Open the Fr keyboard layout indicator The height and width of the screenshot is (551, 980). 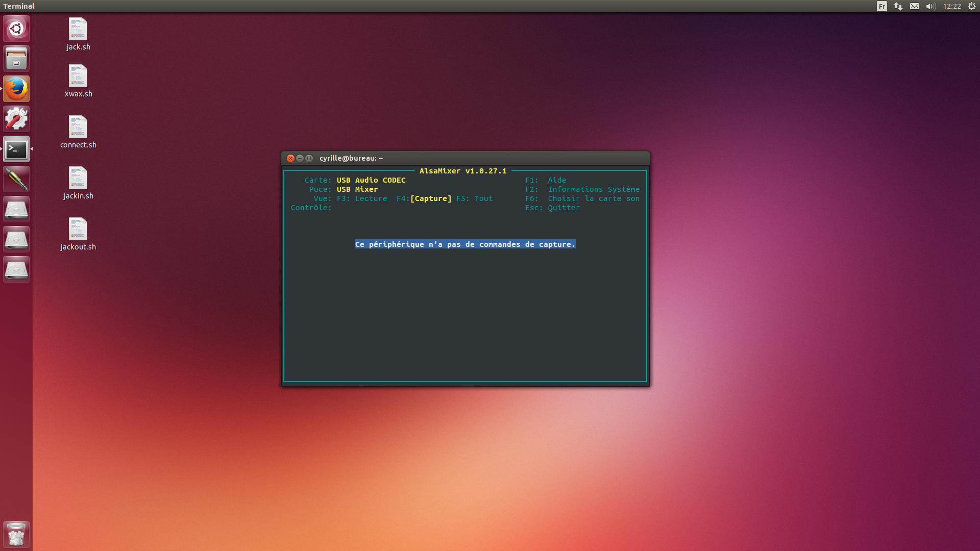[x=882, y=6]
